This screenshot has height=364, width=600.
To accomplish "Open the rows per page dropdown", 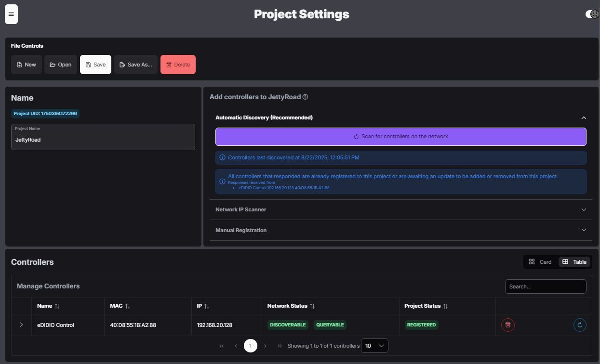I will [x=374, y=346].
